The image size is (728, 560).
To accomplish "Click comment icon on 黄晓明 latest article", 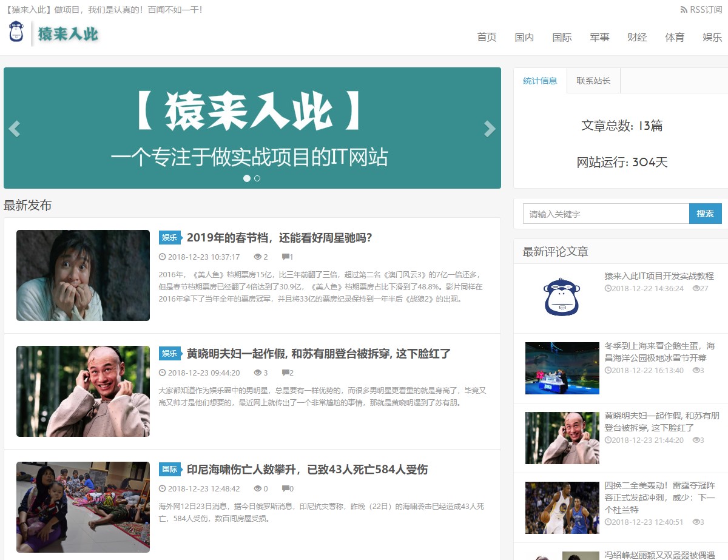I will click(285, 373).
